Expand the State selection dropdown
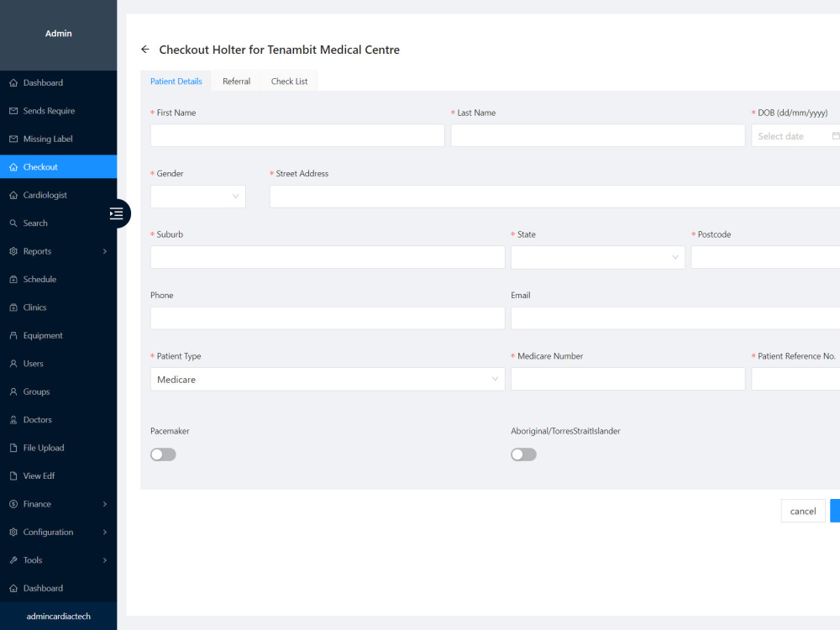840x630 pixels. click(597, 257)
